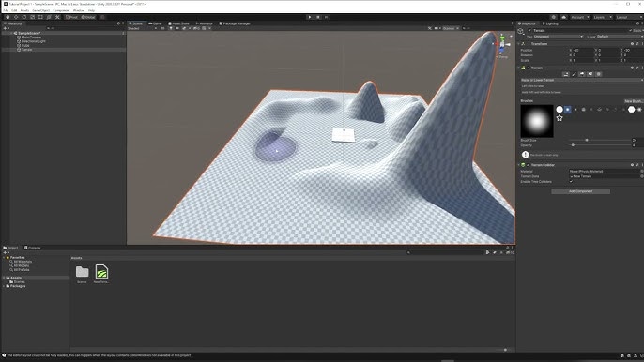Click the Pause button
The height and width of the screenshot is (362, 644).
[318, 17]
